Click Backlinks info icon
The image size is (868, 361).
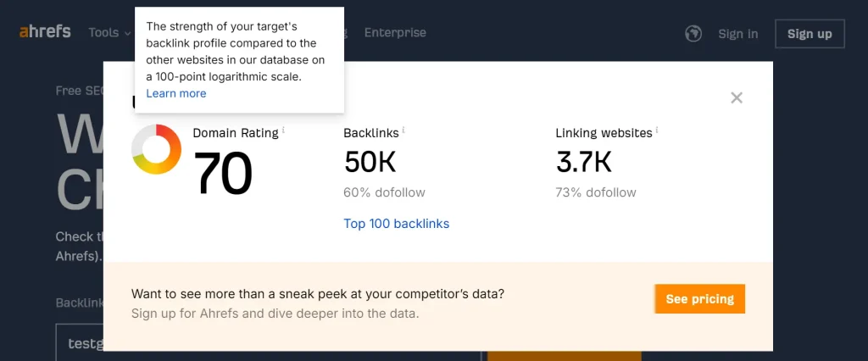pos(403,131)
